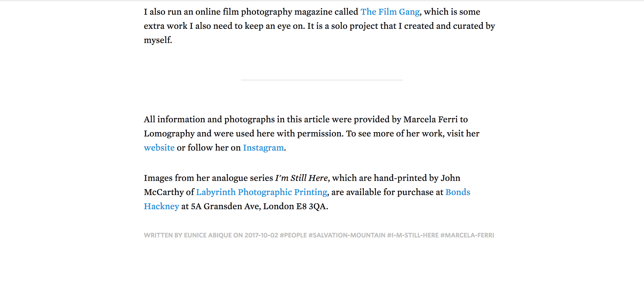Click author name Eunice Abique
Screen dimensions: 644x292
coord(208,235)
